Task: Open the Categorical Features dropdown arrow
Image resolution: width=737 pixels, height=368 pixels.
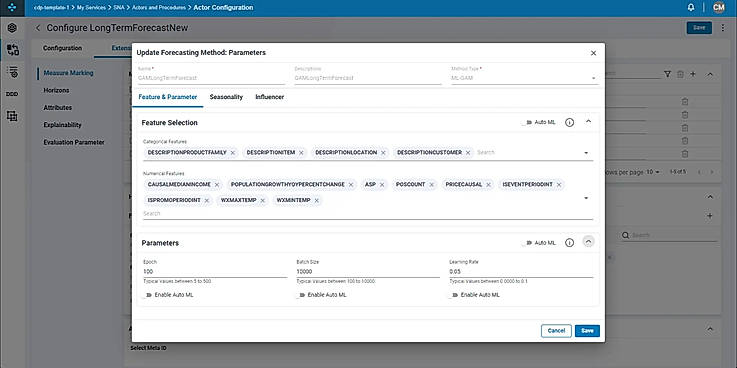Action: 586,153
